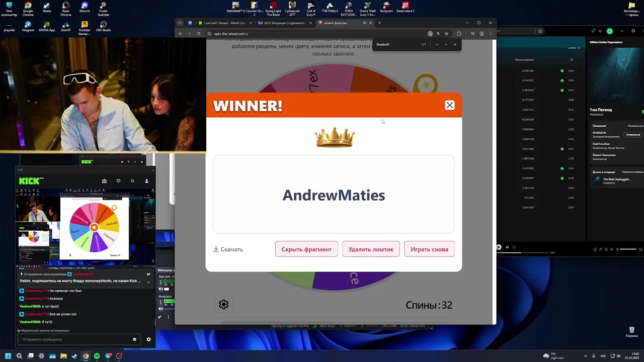Click the Играть снова button
644x362 pixels.
[x=429, y=249]
